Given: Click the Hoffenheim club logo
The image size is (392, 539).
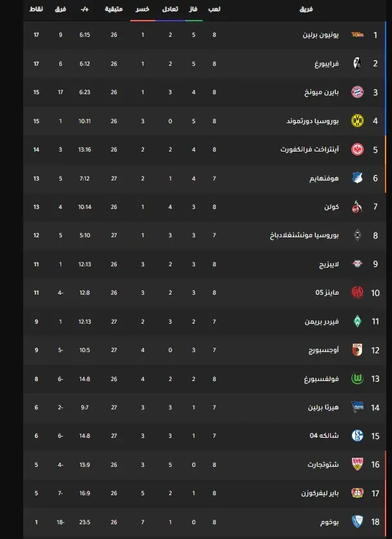Looking at the screenshot, I should 357,178.
